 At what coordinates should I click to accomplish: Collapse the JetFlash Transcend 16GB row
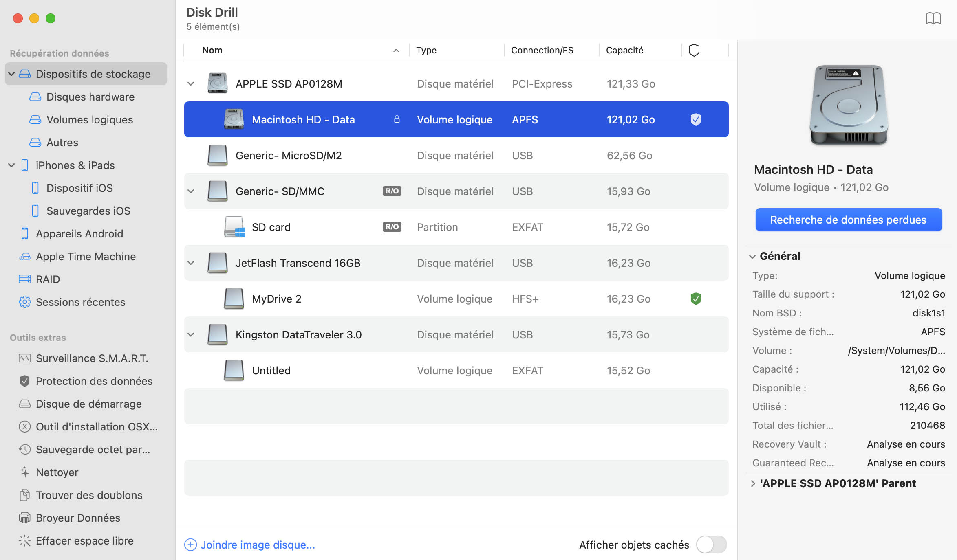pyautogui.click(x=190, y=263)
